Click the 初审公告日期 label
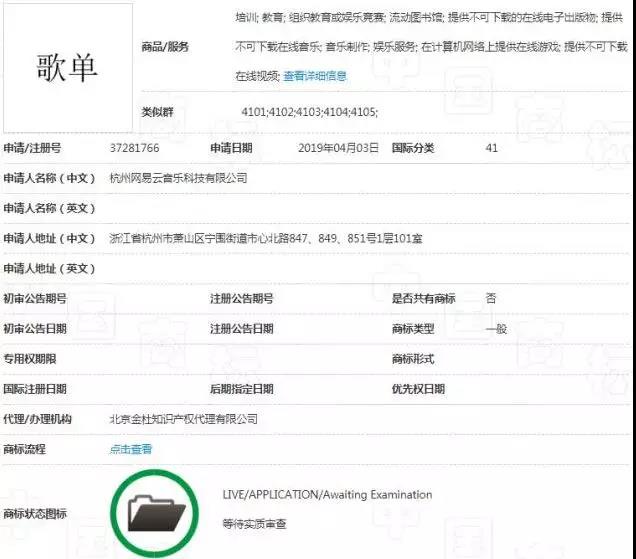The height and width of the screenshot is (559, 636). [x=35, y=329]
